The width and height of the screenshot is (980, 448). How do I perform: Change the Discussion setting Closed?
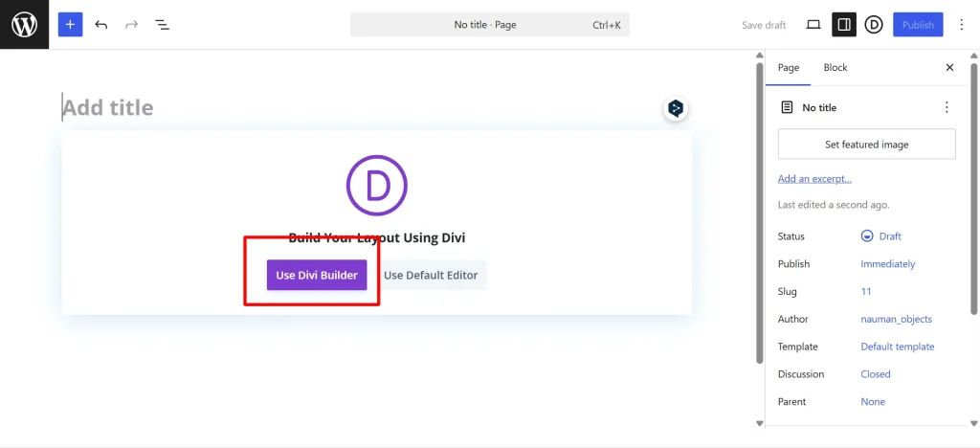[x=875, y=373]
